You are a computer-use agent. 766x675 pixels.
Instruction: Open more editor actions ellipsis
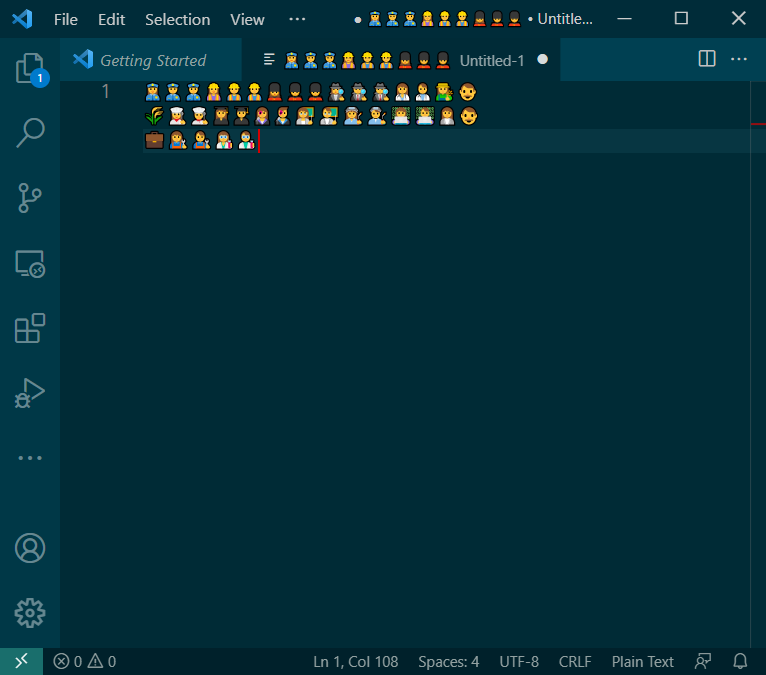tap(739, 59)
